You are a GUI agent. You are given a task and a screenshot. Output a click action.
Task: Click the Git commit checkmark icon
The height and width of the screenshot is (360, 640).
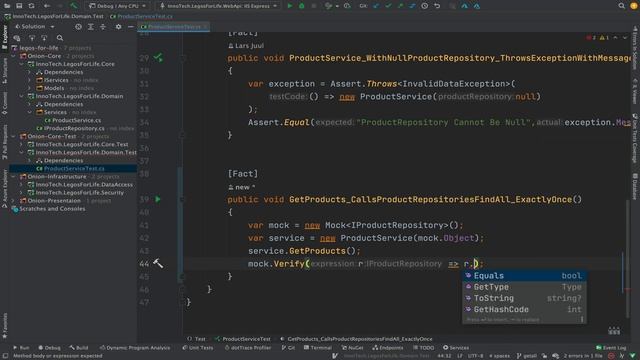click(388, 6)
